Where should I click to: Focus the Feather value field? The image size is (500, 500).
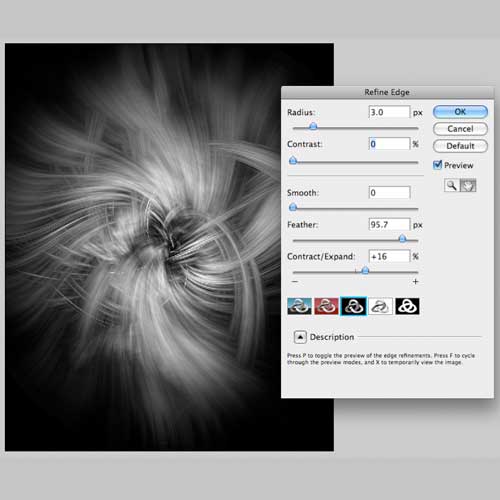389,225
